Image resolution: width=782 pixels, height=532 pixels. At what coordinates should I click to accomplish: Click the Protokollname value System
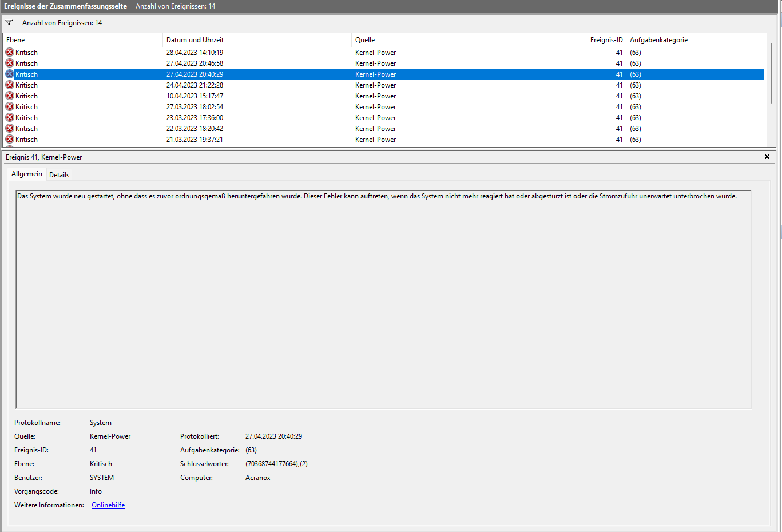pos(101,423)
